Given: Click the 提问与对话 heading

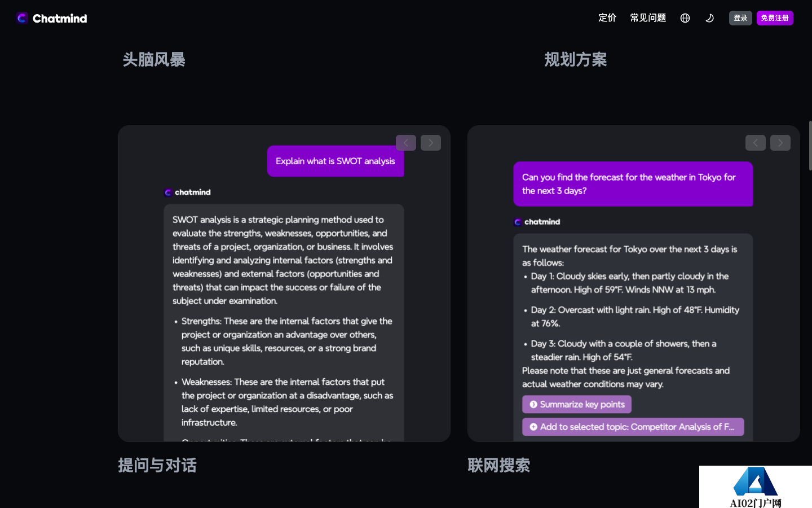Looking at the screenshot, I should tap(157, 465).
